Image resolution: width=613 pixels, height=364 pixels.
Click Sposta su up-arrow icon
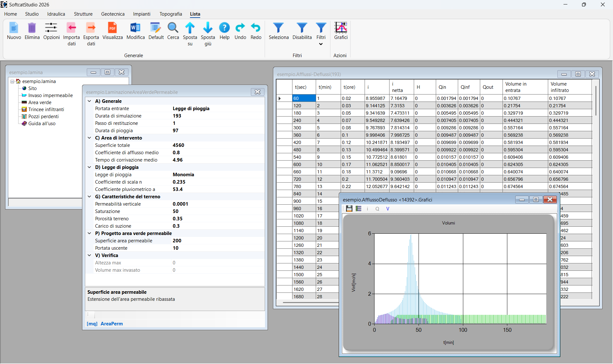pyautogui.click(x=190, y=28)
